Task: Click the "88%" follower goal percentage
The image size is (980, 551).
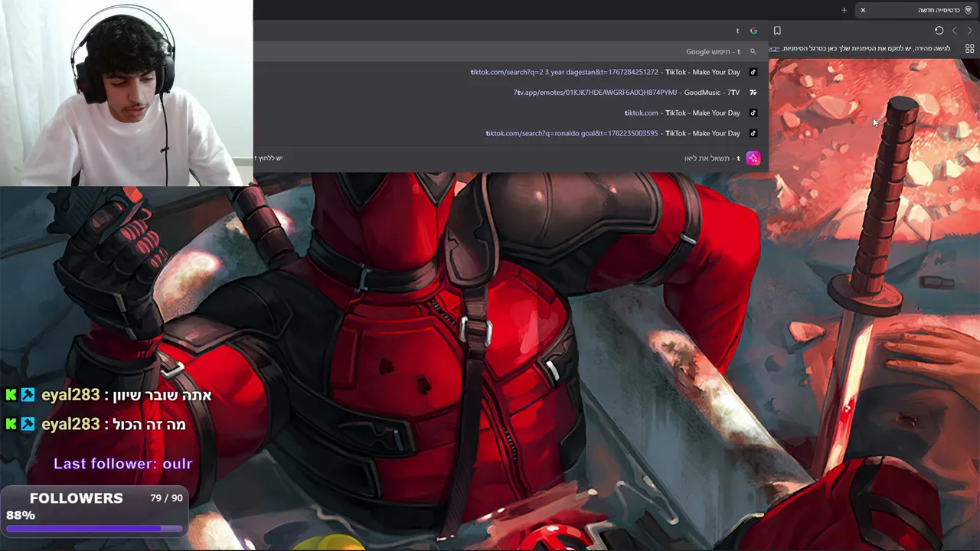Action: pyautogui.click(x=21, y=515)
